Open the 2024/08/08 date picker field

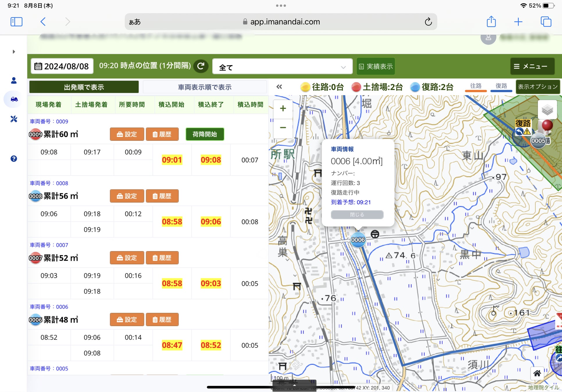62,66
